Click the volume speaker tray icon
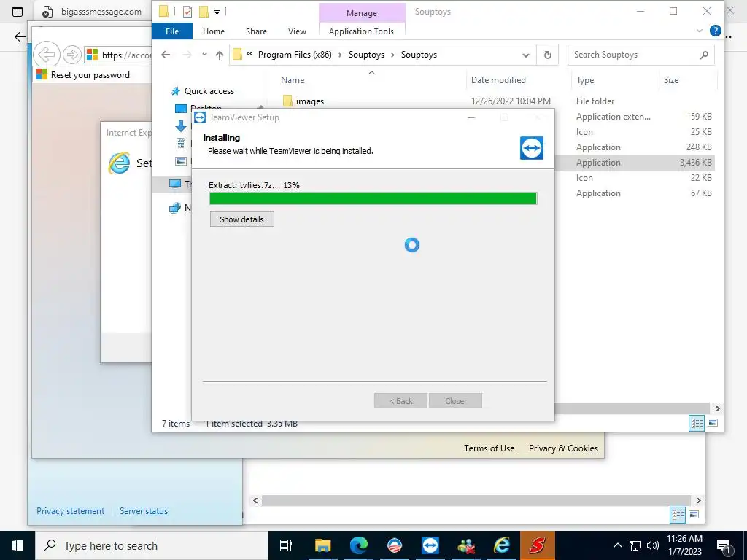This screenshot has width=747, height=560. [653, 545]
